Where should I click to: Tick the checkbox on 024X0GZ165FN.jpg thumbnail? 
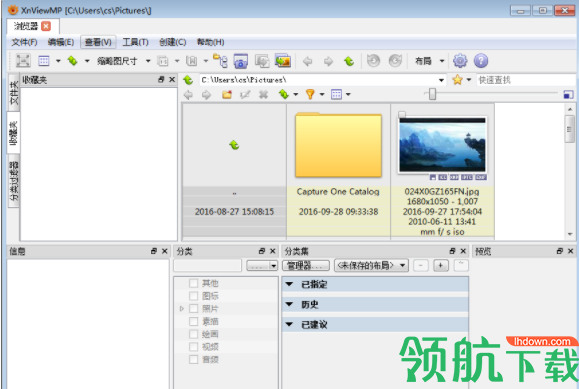pyautogui.click(x=402, y=115)
